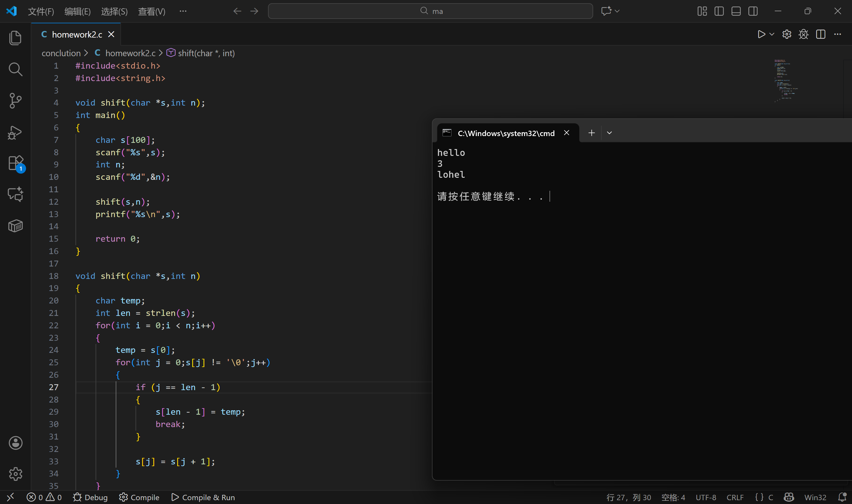Screen dimensions: 852x504
Task: Open the Source Control view
Action: (15, 101)
